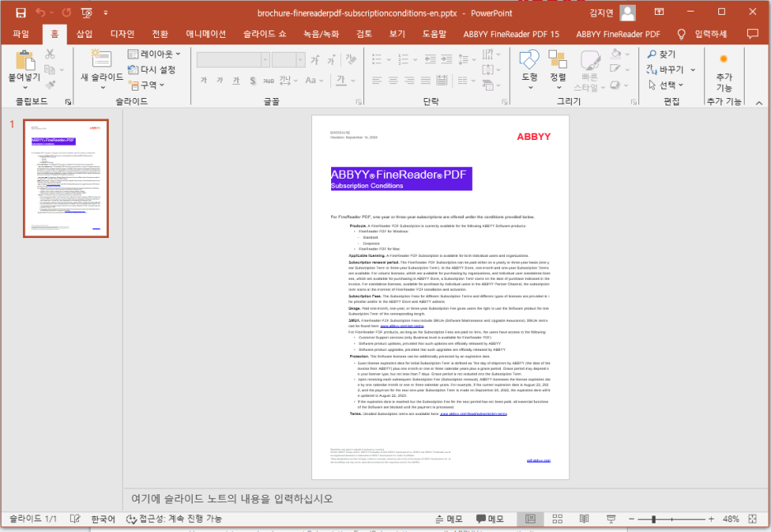This screenshot has width=771, height=532.
Task: Click the 붙여넣기 paste icon
Action: click(x=25, y=61)
